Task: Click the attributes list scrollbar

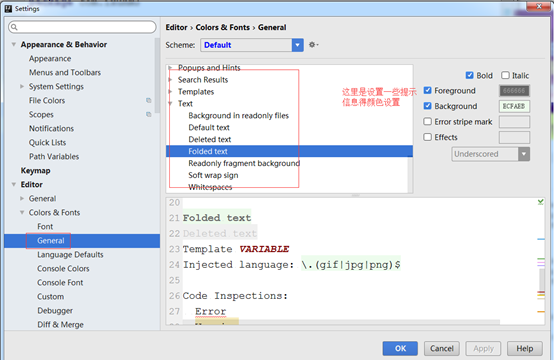Action: point(410,175)
